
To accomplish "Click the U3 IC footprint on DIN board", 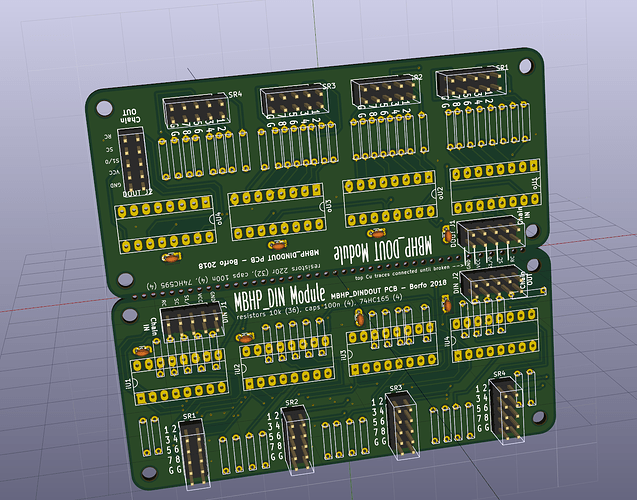I will point(392,349).
